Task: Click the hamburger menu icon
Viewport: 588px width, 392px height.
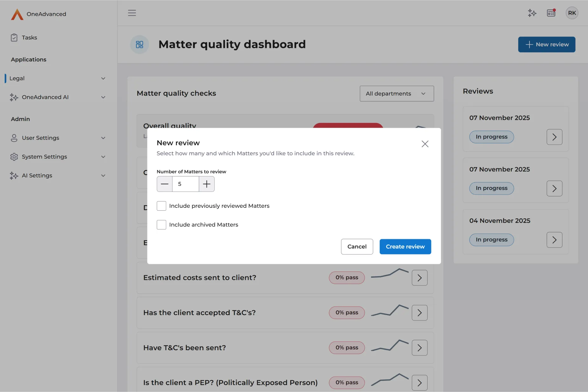Action: [132, 13]
